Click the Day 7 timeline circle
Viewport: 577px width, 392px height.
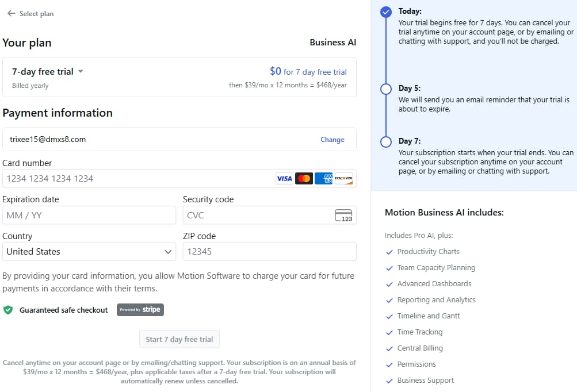pos(385,142)
